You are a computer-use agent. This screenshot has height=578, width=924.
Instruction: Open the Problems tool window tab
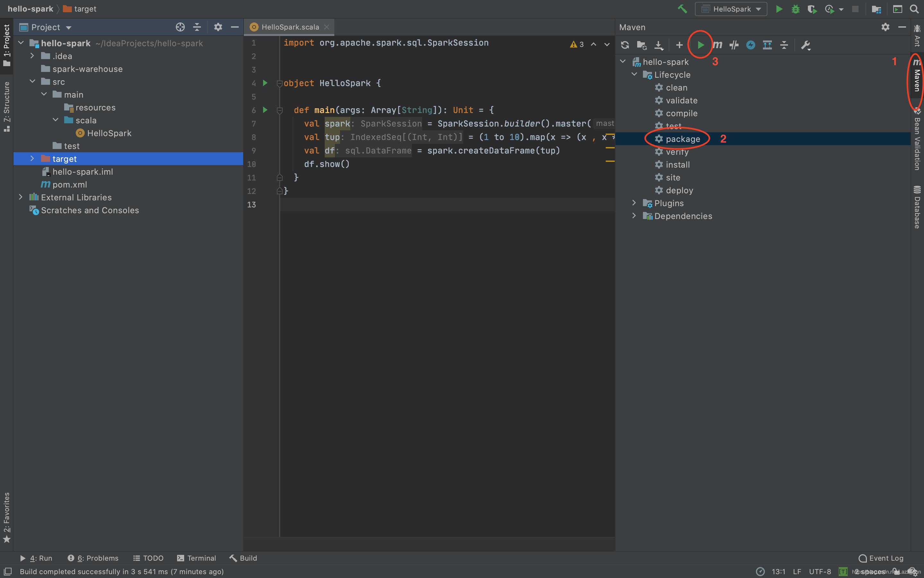click(x=93, y=558)
